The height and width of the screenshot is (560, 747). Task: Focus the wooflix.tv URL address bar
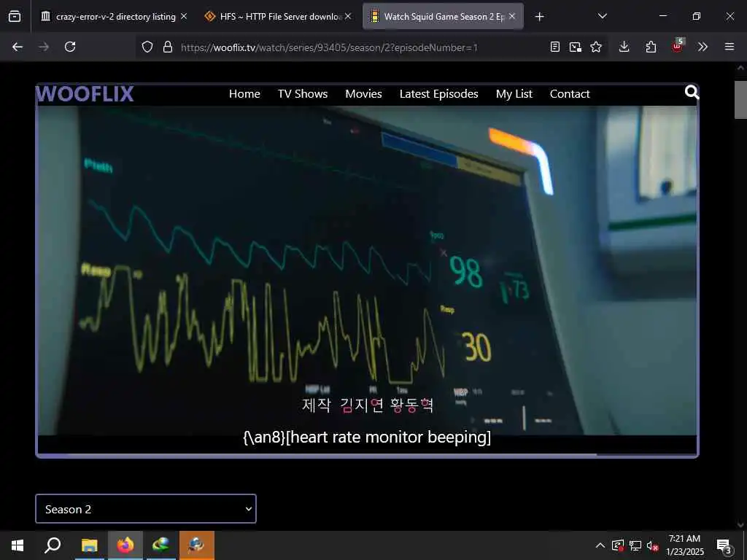pos(329,47)
